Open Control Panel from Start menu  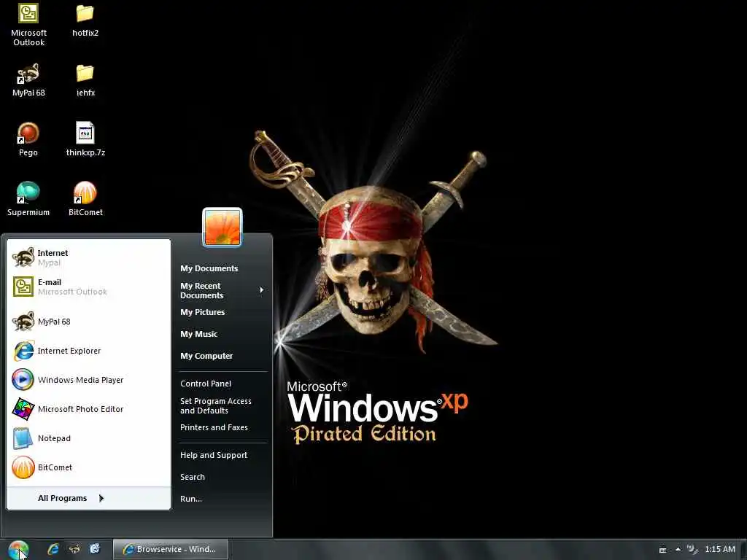(206, 384)
